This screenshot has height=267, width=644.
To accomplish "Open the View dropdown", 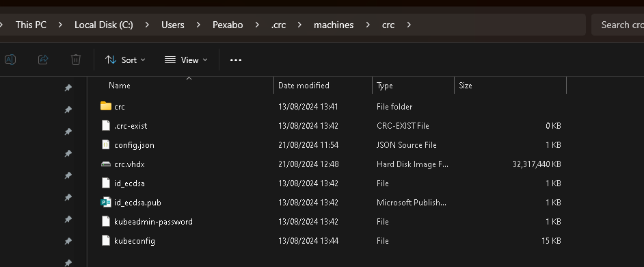I will coord(186,60).
